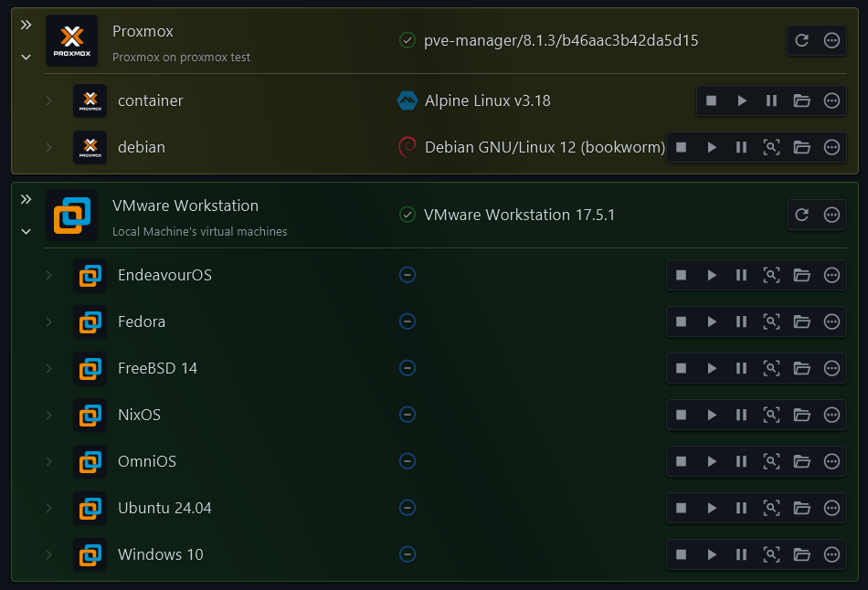Pause the Ubuntu 24.04 virtual machine

coord(742,508)
